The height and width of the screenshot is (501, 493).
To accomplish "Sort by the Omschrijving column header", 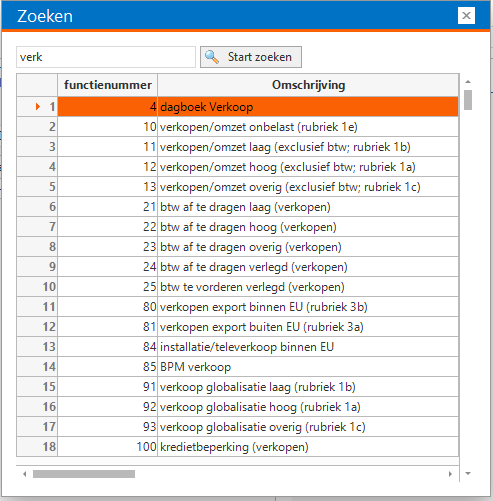I will click(308, 85).
